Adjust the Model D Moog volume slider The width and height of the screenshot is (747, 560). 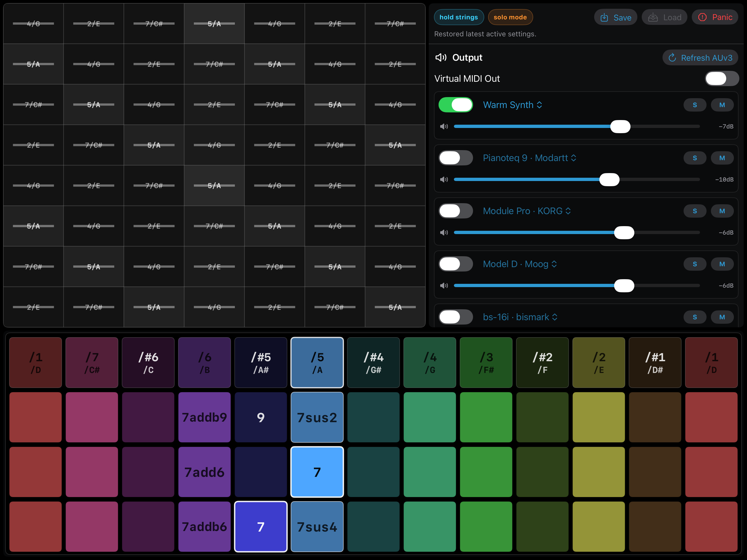(577, 286)
